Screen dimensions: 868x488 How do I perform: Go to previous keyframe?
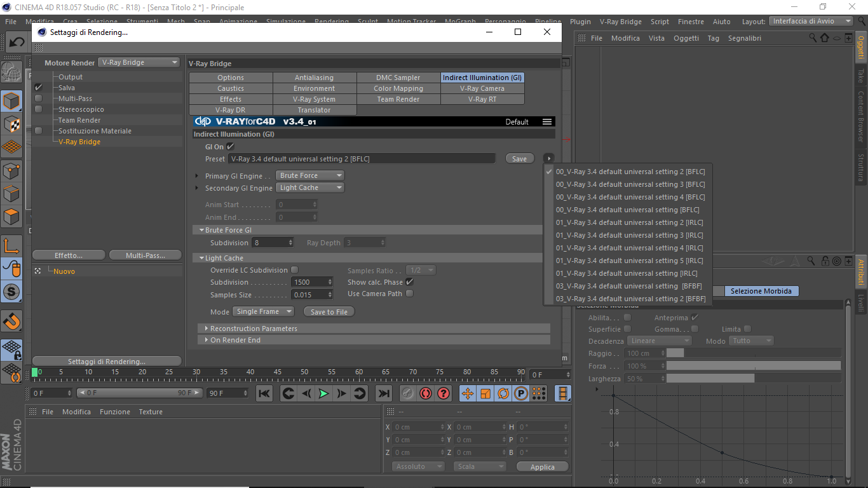point(288,393)
